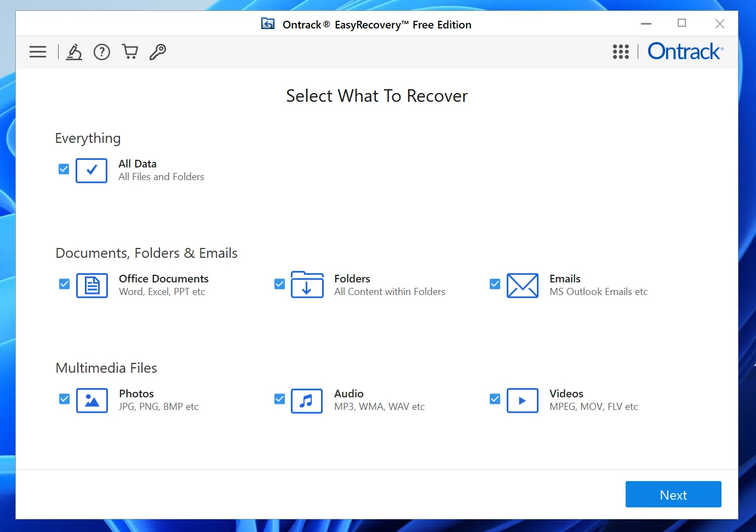The height and width of the screenshot is (532, 756).
Task: Disable the Photos checkbox
Action: 65,399
